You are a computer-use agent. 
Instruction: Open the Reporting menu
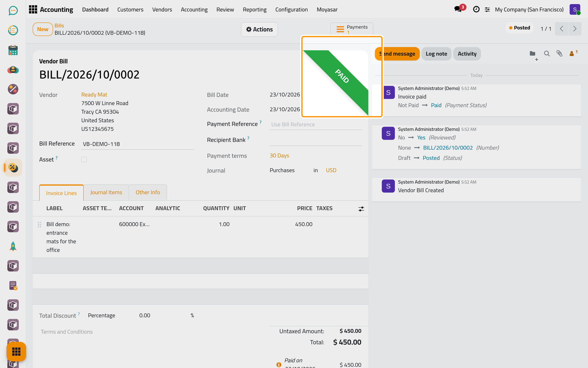pyautogui.click(x=254, y=10)
